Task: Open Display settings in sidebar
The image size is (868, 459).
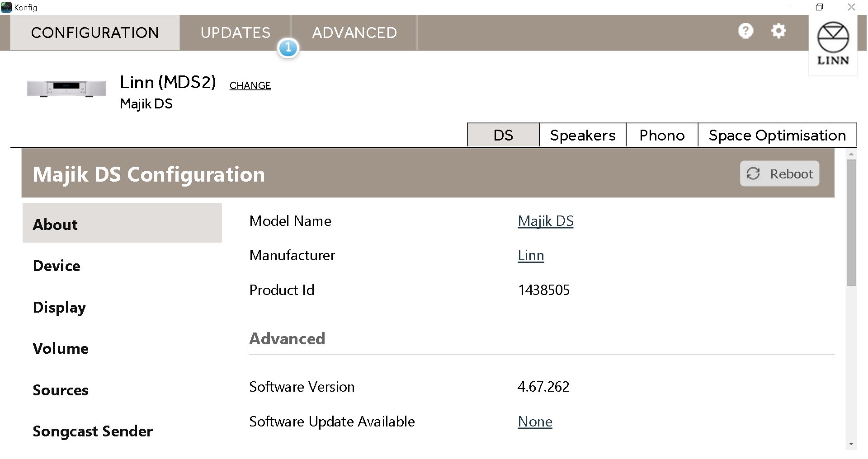Action: tap(59, 307)
